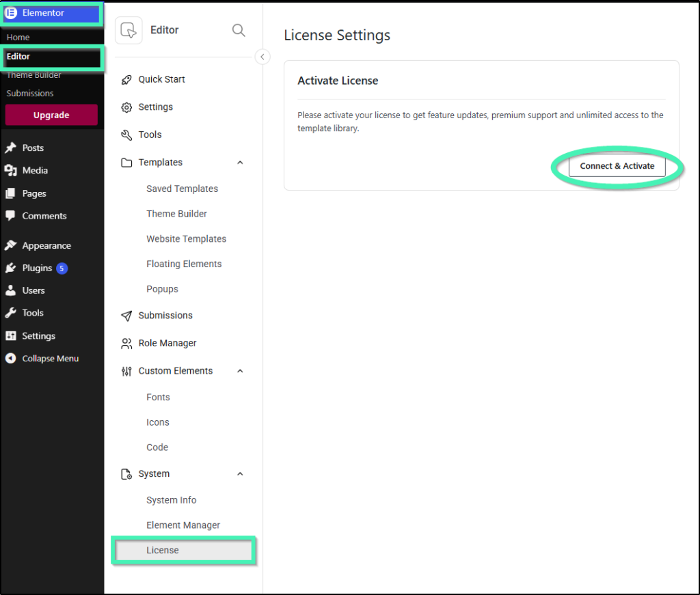Screen dimensions: 700x595
Task: Click the Comments bubble icon
Action: 11,216
